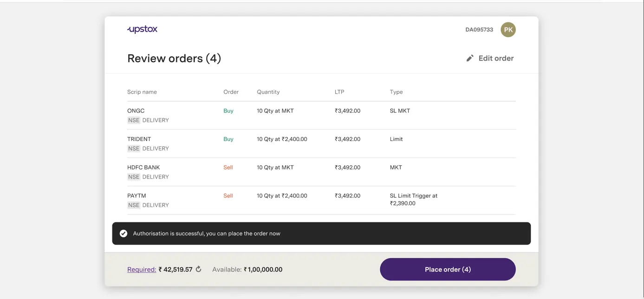This screenshot has height=299, width=644.
Task: Click the Quantity column header
Action: 268,92
